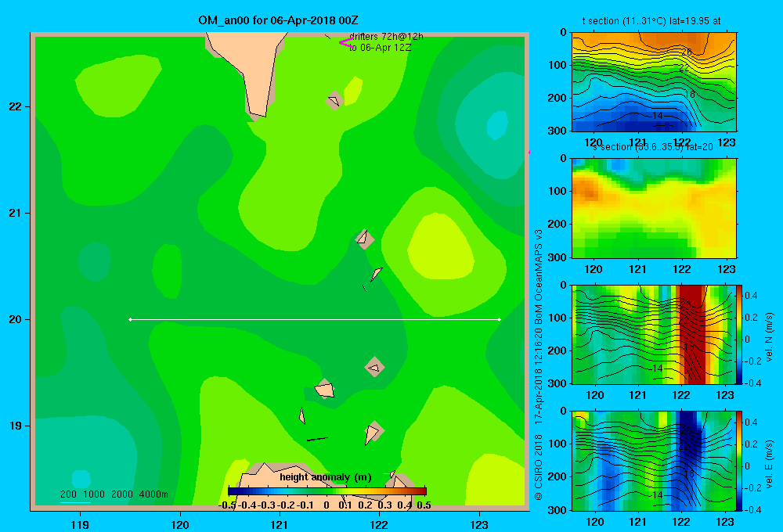Image resolution: width=783 pixels, height=532 pixels.
Task: Click longitude label 122 under main map
Action: pos(379,524)
